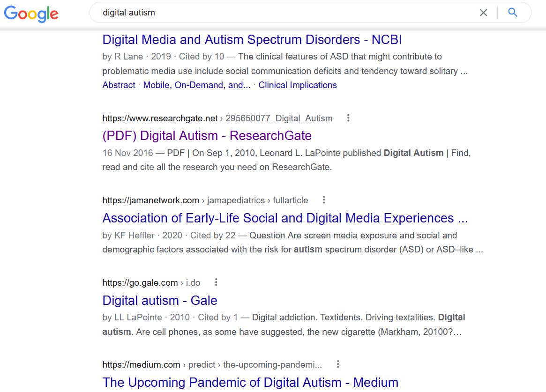Open three-dot menu beside ResearchGate result
Image resolution: width=546 pixels, height=392 pixels.
[x=348, y=118]
